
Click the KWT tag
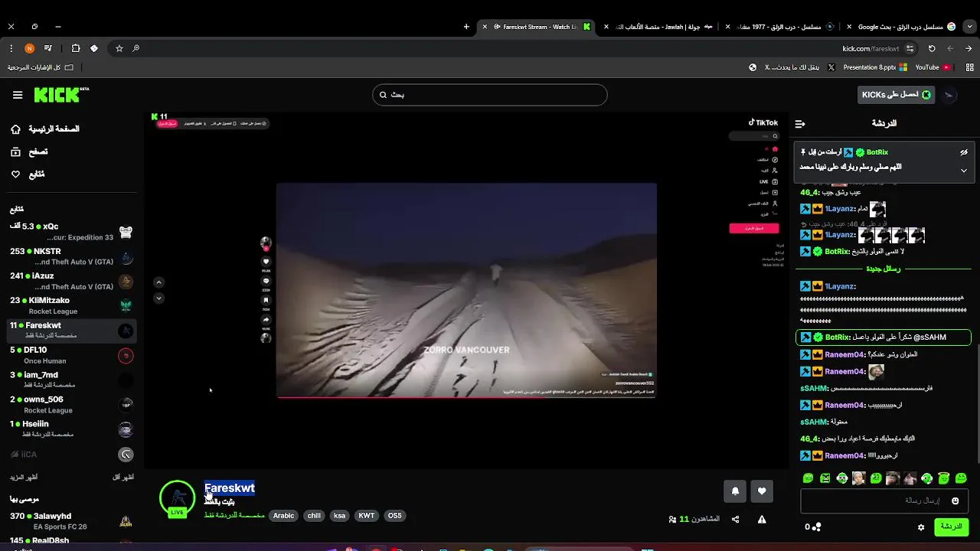[367, 516]
